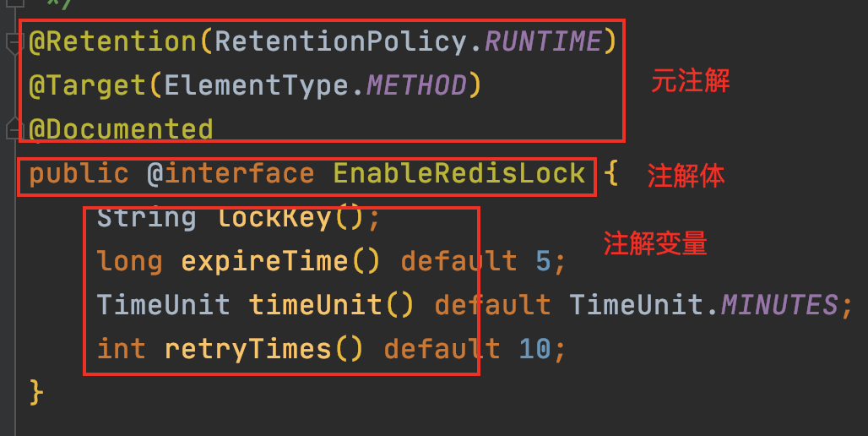This screenshot has width=868, height=436.
Task: Click the lockKey method name
Action: click(274, 218)
